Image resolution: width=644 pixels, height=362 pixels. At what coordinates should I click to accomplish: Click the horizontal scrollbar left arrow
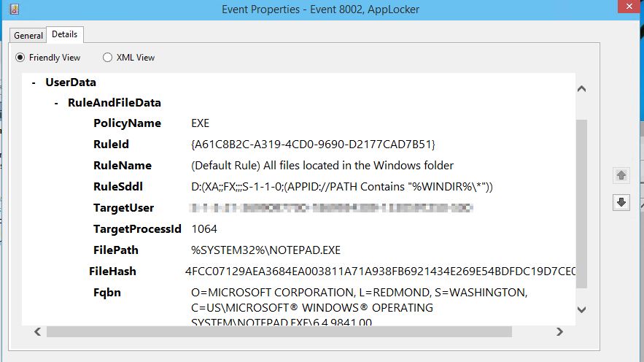[x=36, y=332]
